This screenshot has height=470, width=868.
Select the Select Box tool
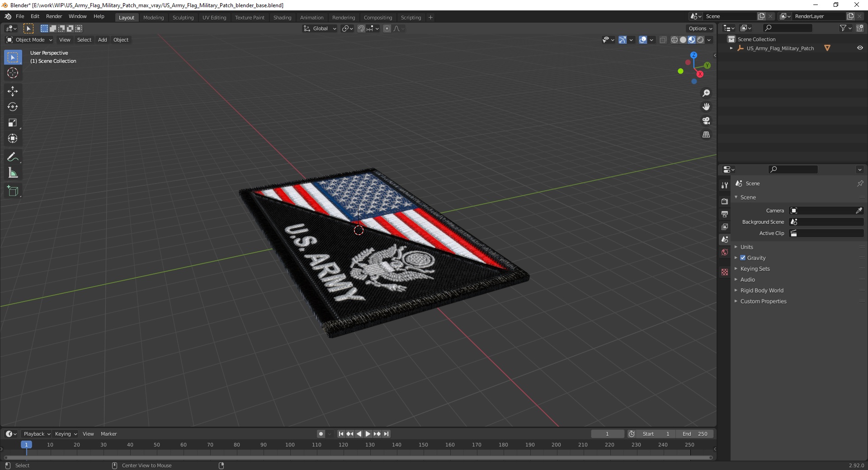(13, 57)
